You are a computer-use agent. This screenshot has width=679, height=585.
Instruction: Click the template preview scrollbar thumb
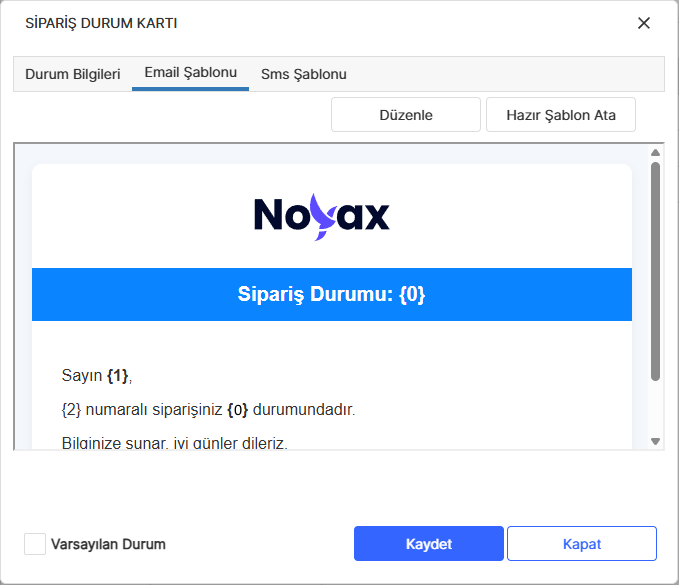pyautogui.click(x=655, y=271)
